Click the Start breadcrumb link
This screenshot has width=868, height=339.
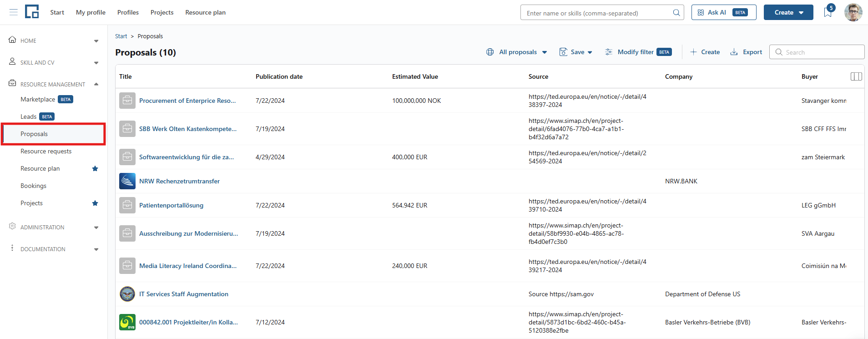[x=121, y=36]
